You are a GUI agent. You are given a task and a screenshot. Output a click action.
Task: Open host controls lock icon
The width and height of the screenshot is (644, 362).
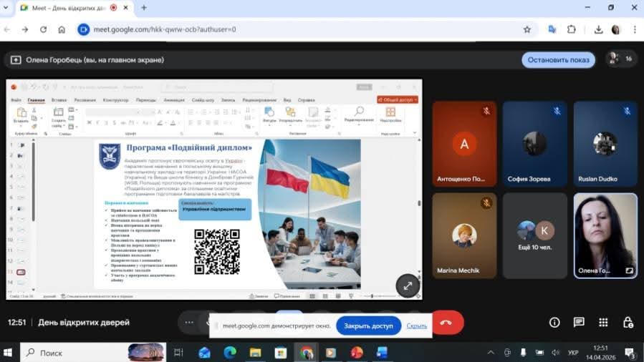628,323
